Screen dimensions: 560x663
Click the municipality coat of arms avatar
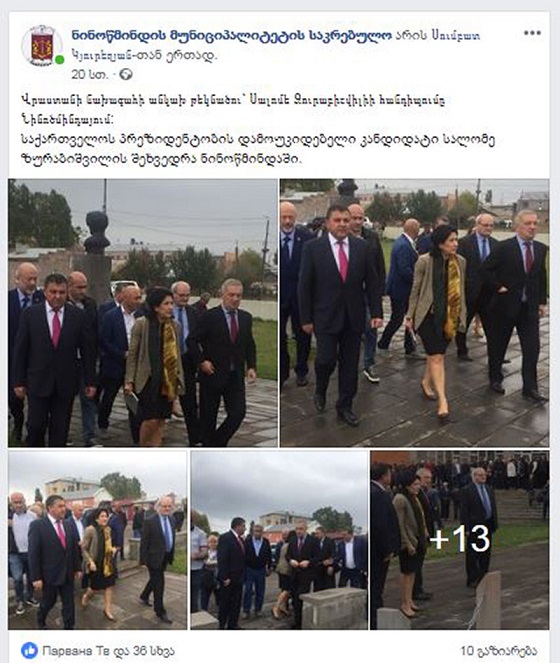tap(42, 45)
